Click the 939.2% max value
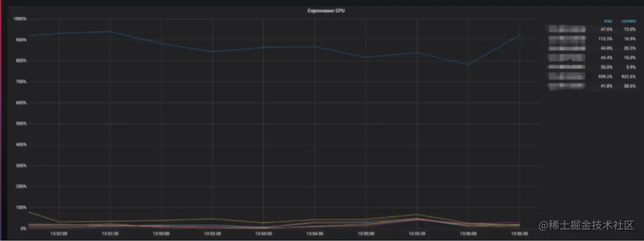The image size is (644, 241). coord(606,76)
